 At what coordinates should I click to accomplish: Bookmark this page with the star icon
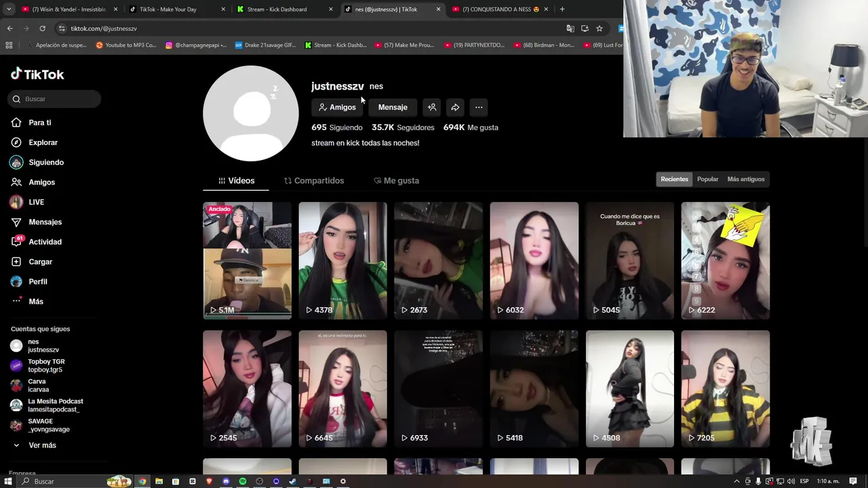[x=599, y=28]
